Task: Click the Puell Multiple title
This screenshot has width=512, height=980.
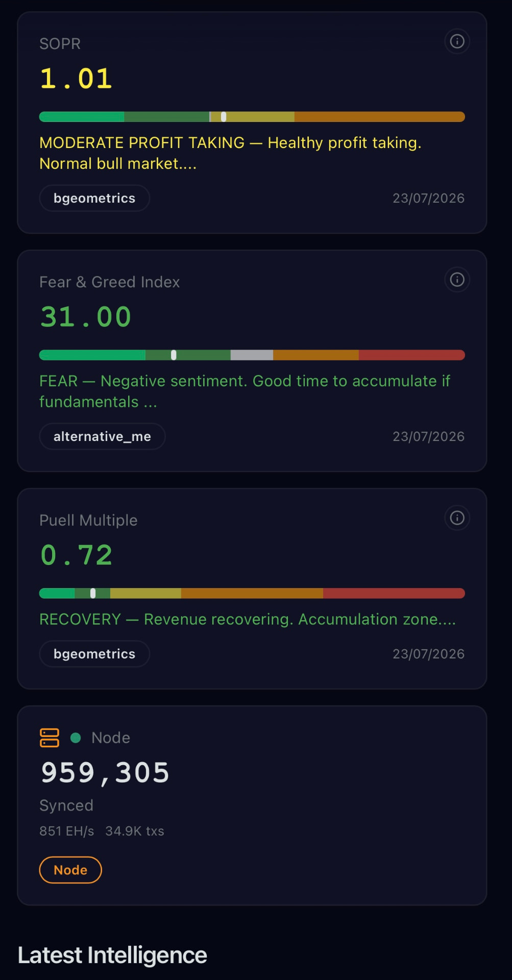Action: click(88, 521)
